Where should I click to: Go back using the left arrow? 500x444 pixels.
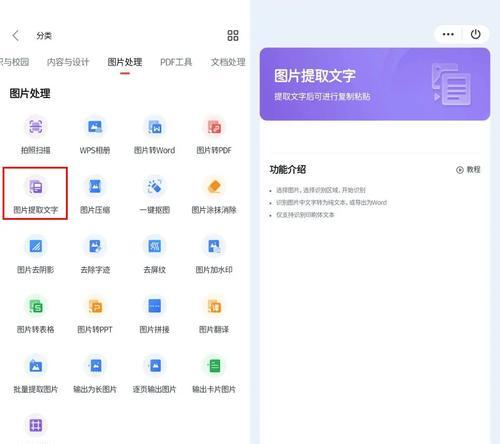[x=16, y=35]
